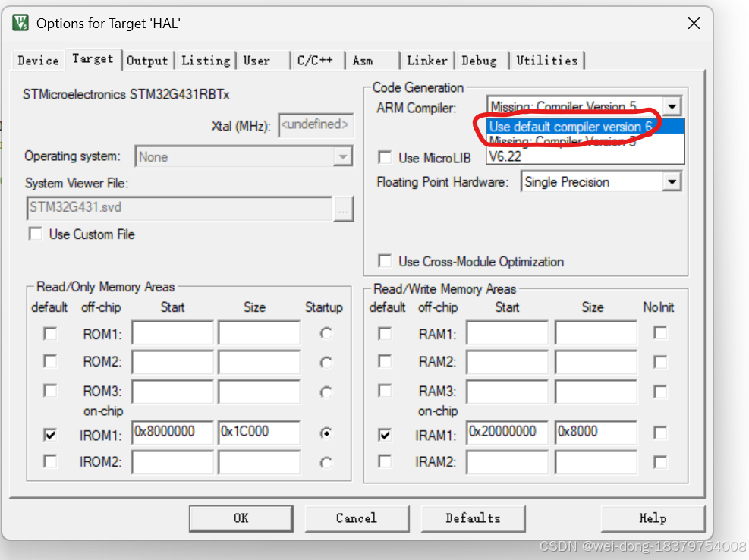Edit the IRAM1 Size value 0x8000
This screenshot has height=560, width=749.
(596, 432)
